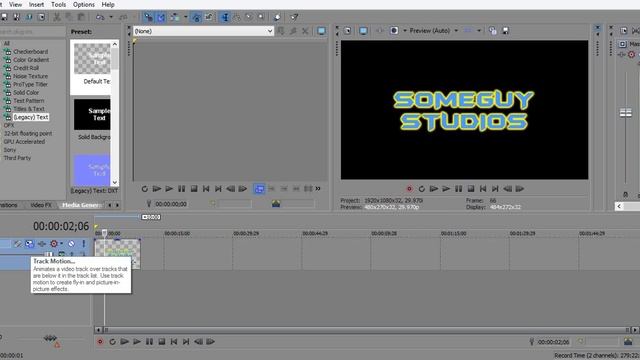Select the Normal Edit tool
The height and width of the screenshot is (360, 640).
(x=224, y=17)
